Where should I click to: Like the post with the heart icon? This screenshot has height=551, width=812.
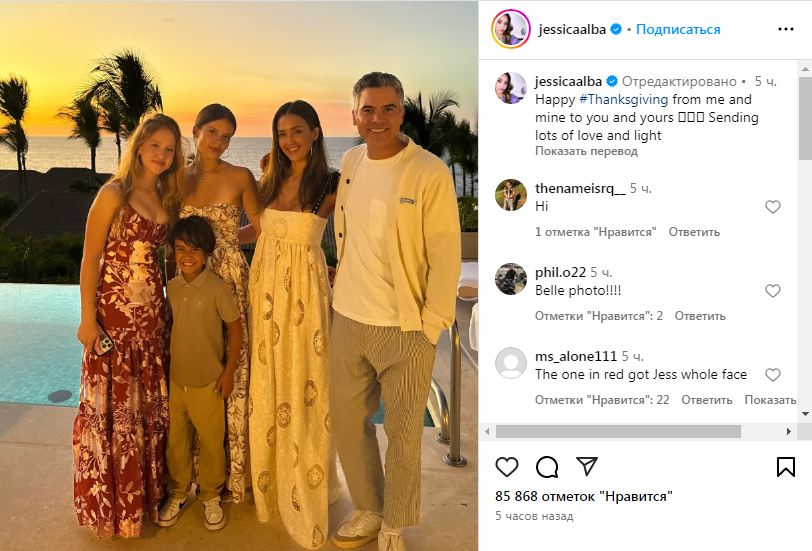(x=507, y=466)
